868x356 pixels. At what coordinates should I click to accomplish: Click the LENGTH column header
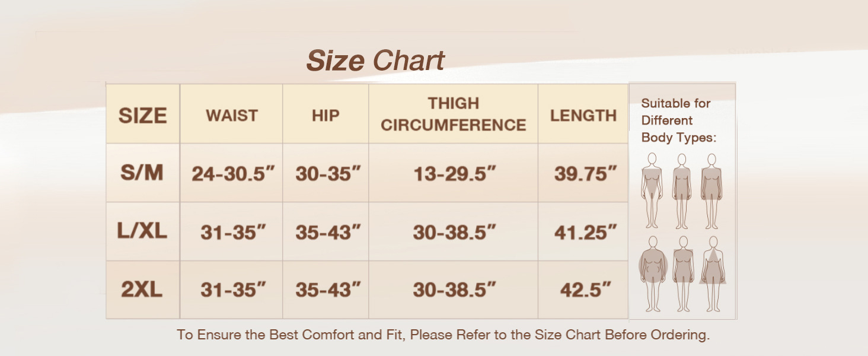tap(583, 115)
